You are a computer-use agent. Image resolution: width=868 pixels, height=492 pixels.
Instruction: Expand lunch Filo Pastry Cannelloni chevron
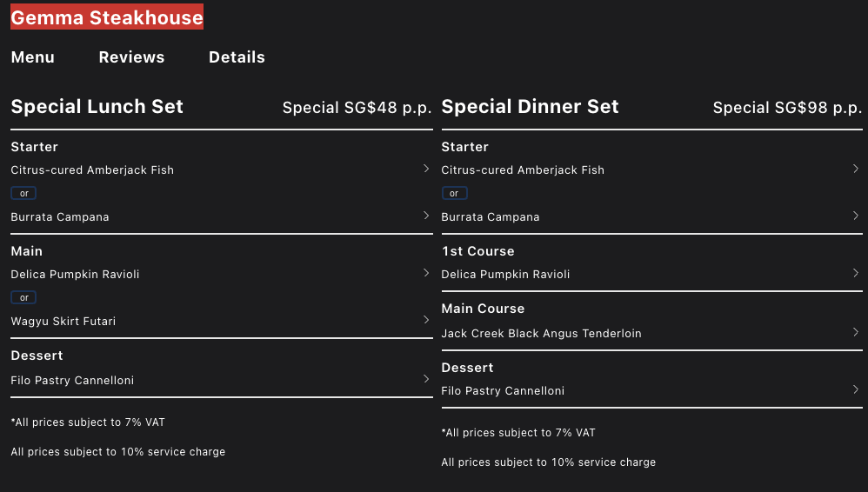click(x=426, y=379)
